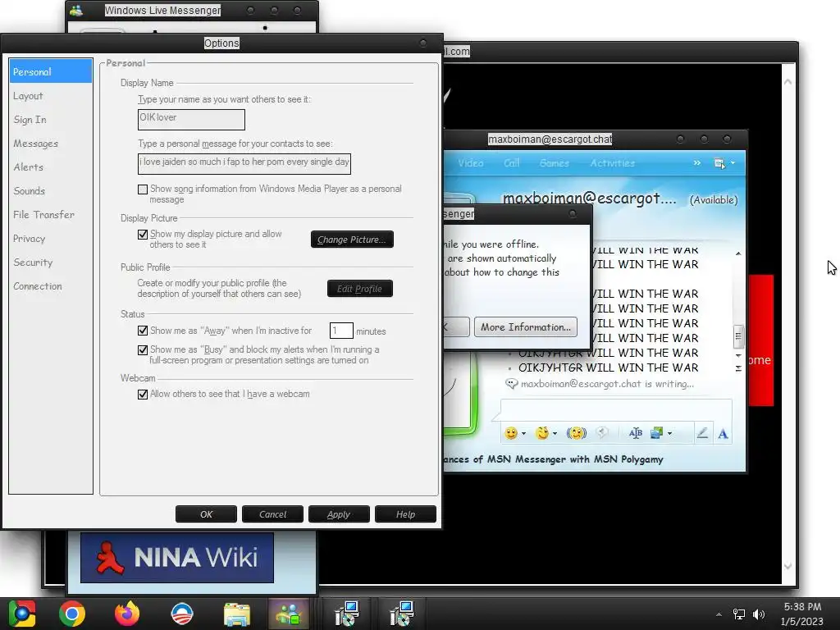Click the chat message input box
Screen dimensions: 840x630
click(x=616, y=410)
